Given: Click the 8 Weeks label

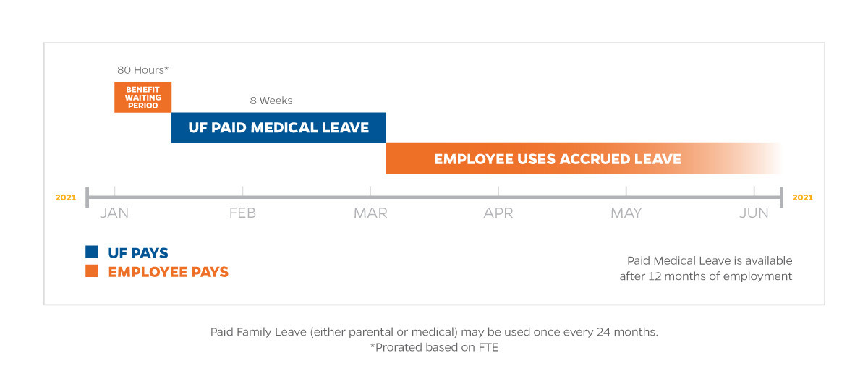Looking at the screenshot, I should tap(271, 101).
